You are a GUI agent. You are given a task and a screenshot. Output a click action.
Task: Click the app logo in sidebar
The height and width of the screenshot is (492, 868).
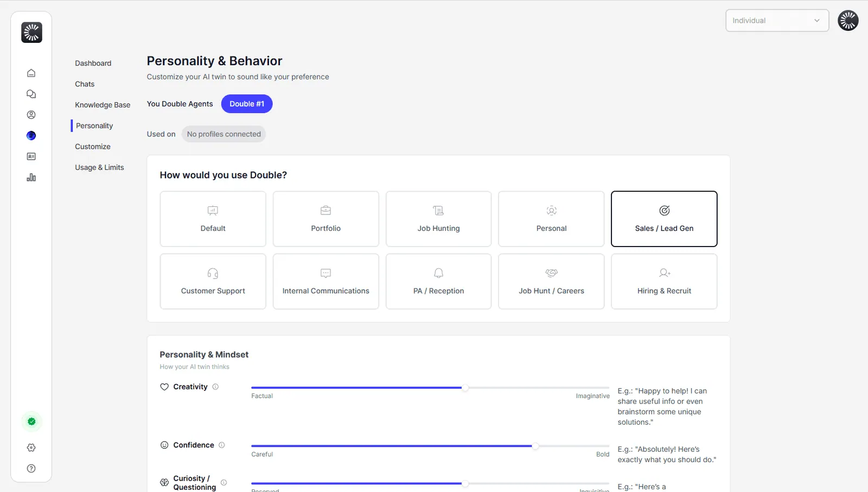pyautogui.click(x=31, y=33)
